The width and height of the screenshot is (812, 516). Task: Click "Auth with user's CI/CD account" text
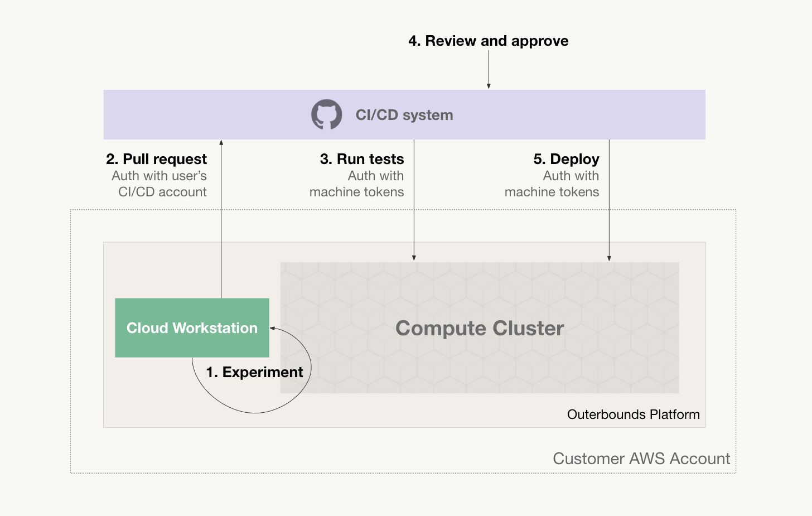(159, 184)
